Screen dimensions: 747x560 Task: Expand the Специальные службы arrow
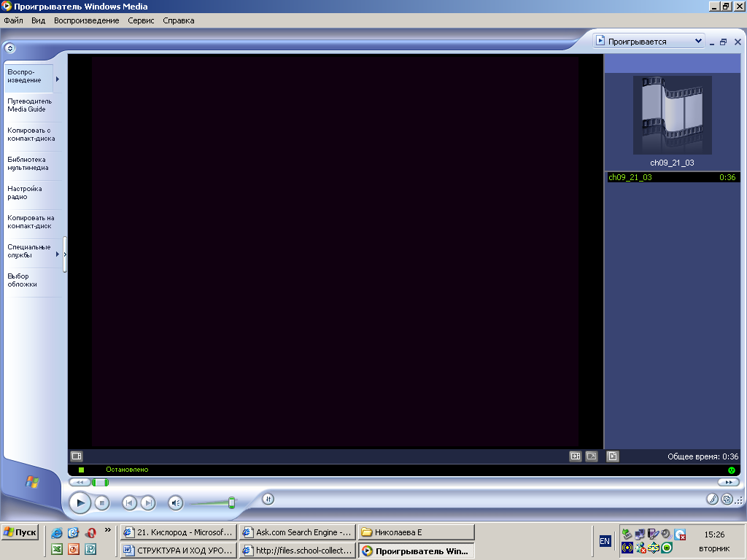tap(58, 254)
